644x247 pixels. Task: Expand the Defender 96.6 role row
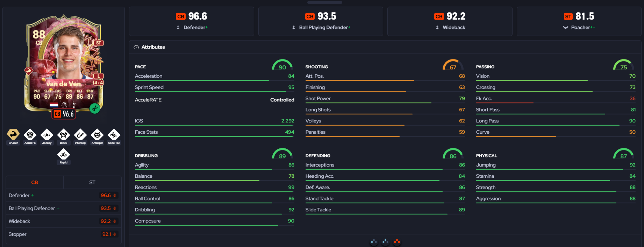[64, 195]
